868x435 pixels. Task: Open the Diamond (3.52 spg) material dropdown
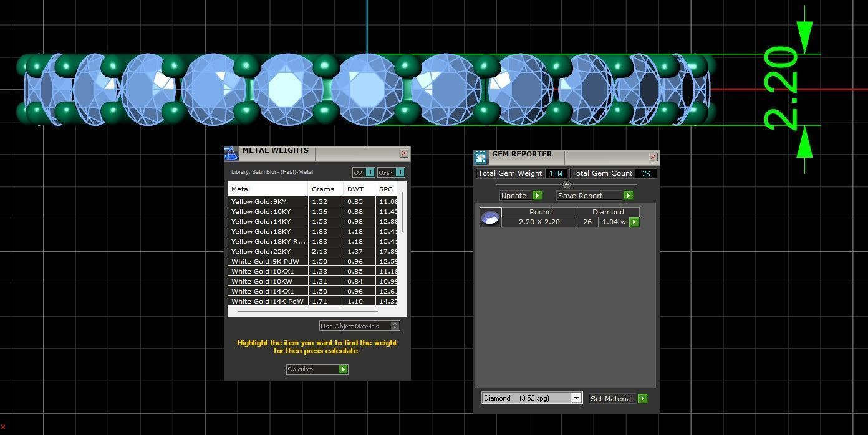pos(532,398)
